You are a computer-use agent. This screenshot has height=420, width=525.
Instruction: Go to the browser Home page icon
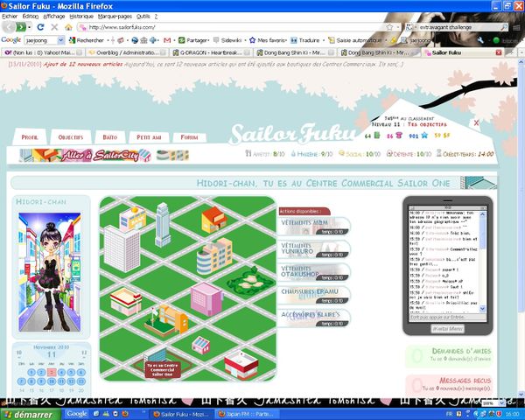tap(68, 27)
